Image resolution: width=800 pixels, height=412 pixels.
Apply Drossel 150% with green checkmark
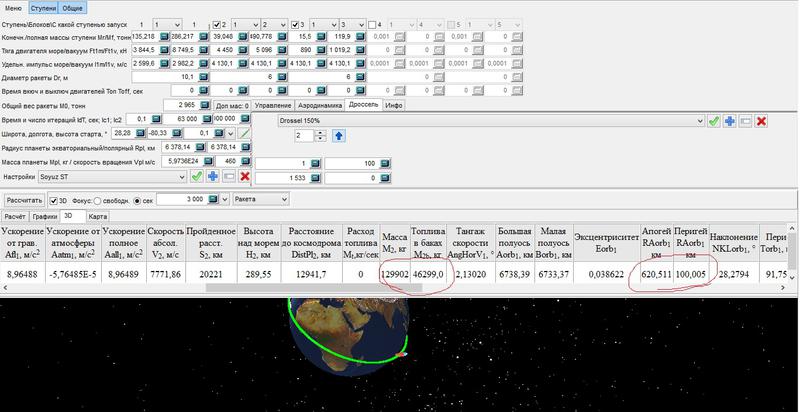(x=714, y=121)
